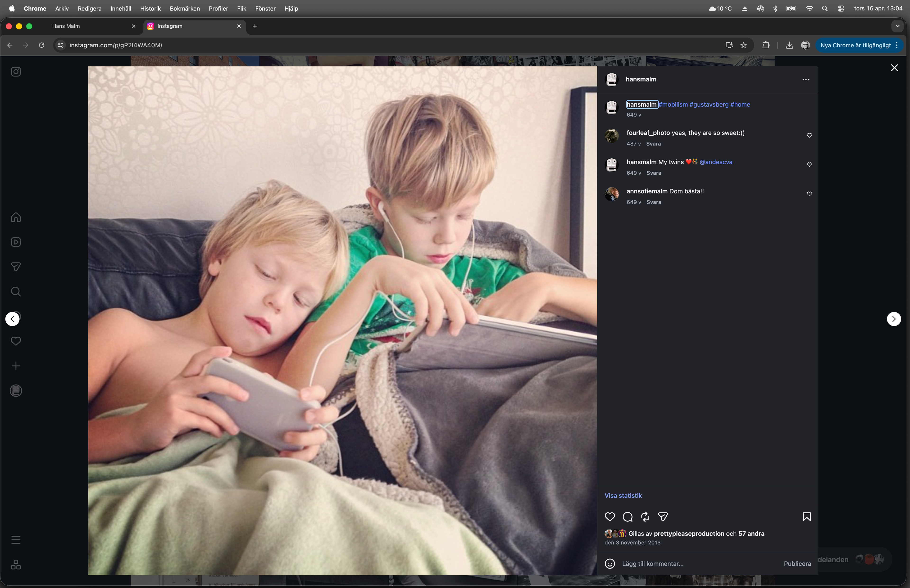The width and height of the screenshot is (910, 588).
Task: Like fourleaf_photo's comment
Action: pos(809,135)
